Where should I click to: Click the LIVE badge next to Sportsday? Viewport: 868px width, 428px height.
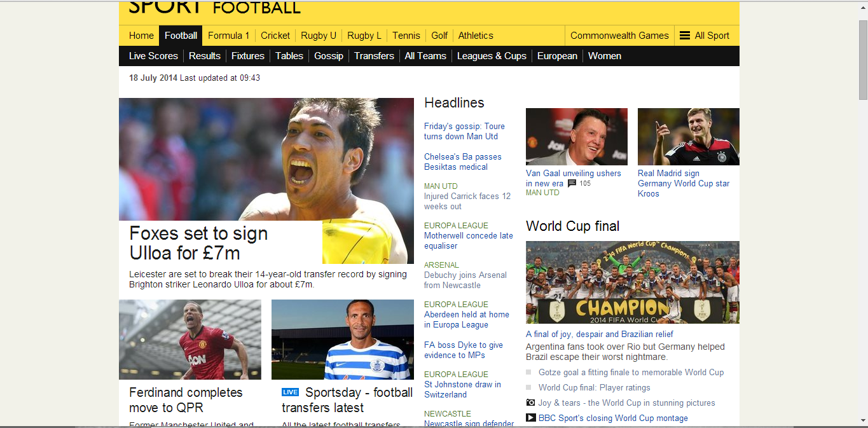coord(290,392)
